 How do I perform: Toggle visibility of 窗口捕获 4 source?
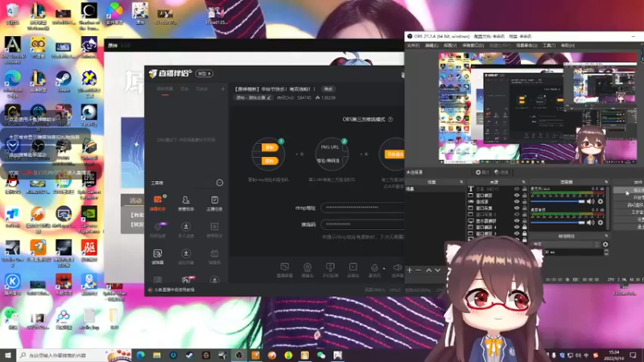(517, 227)
